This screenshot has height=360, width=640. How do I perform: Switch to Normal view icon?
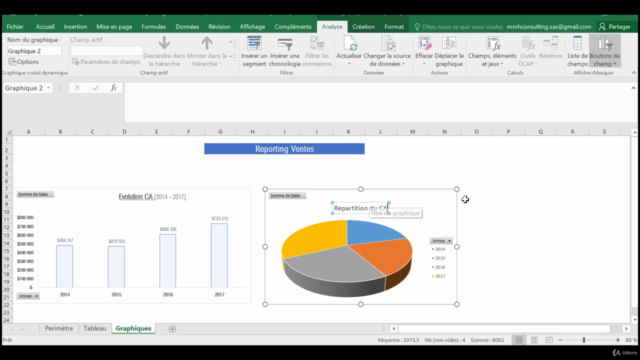click(x=519, y=340)
